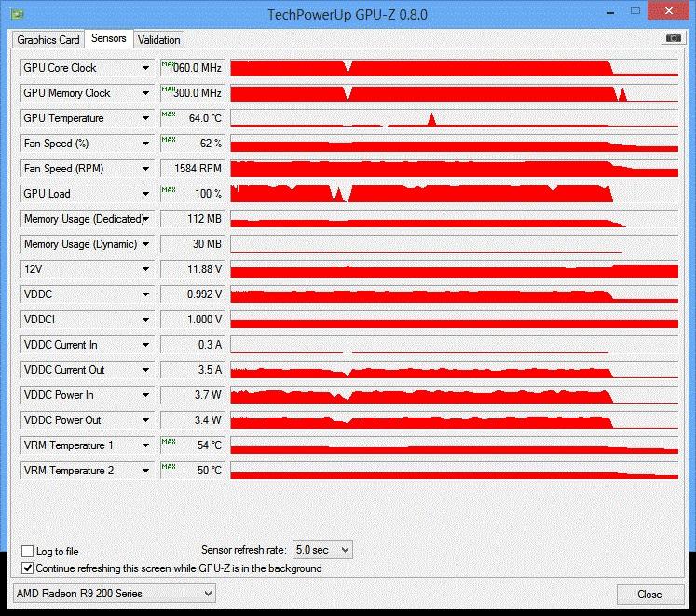Click the Fan Speed (RPM) history graph
696x616 pixels.
coord(455,169)
